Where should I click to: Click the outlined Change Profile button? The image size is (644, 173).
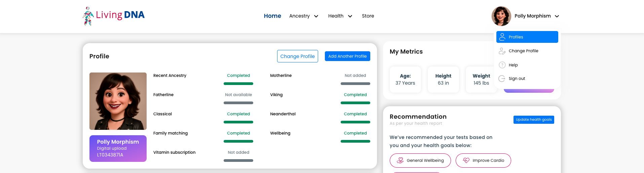tap(298, 56)
